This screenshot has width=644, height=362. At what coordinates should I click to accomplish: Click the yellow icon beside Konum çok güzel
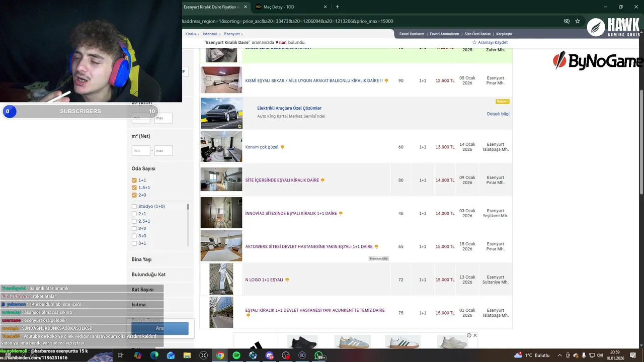[282, 147]
